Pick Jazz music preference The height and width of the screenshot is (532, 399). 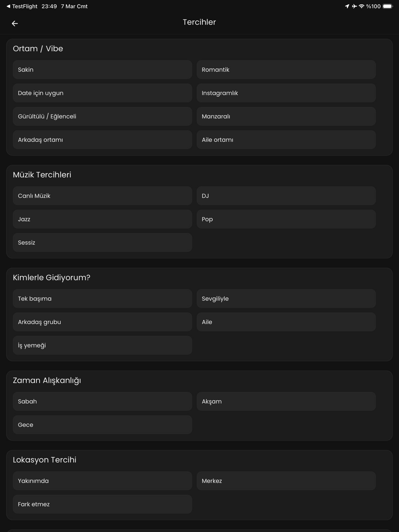102,219
